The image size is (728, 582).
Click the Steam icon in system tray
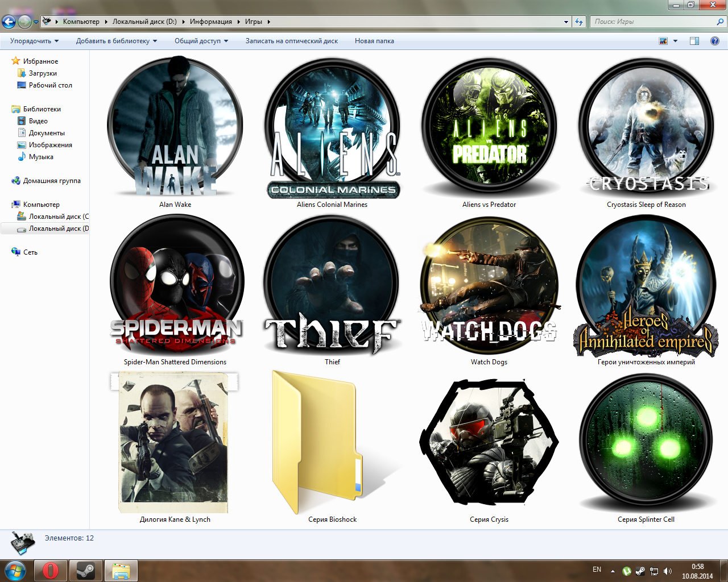tap(640, 571)
